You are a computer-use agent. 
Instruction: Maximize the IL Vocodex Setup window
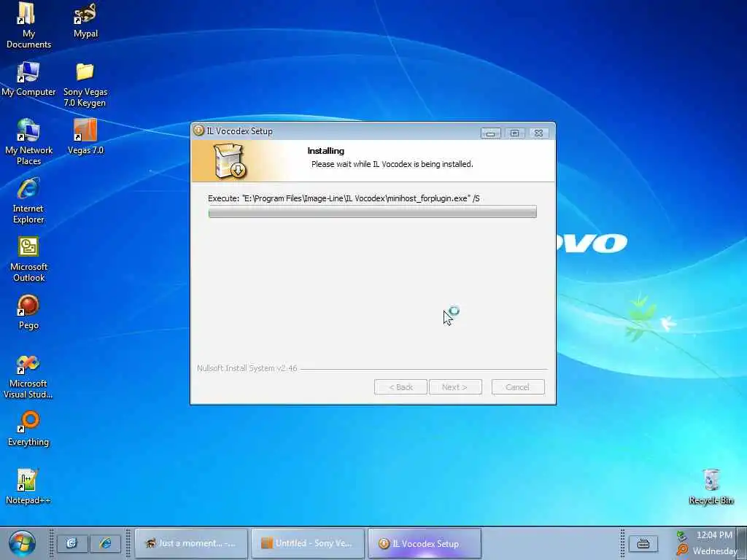click(x=514, y=133)
